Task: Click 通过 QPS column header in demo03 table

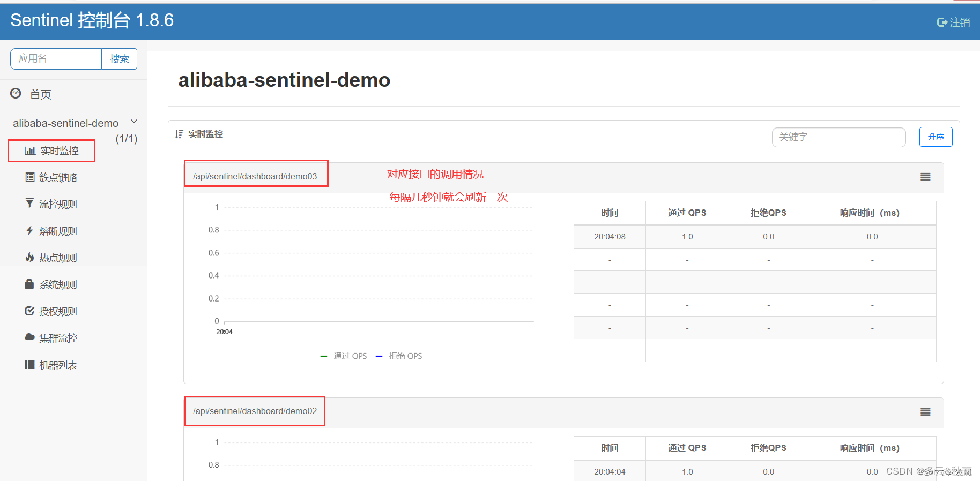Action: point(687,213)
